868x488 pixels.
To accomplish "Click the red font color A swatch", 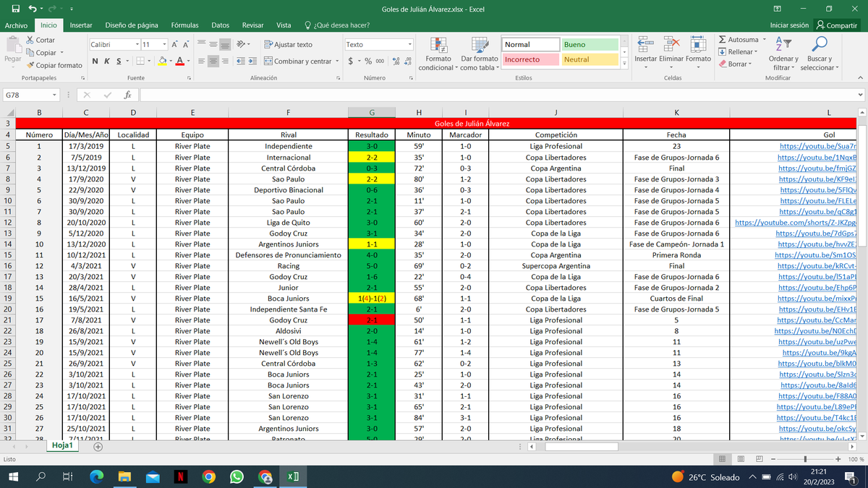I will (182, 61).
